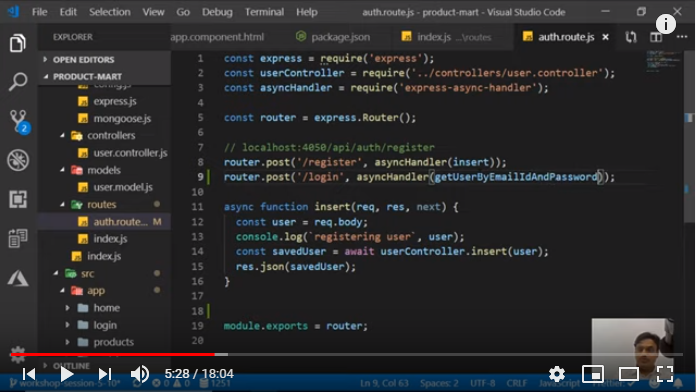Open the Search view in activity bar

tap(18, 82)
